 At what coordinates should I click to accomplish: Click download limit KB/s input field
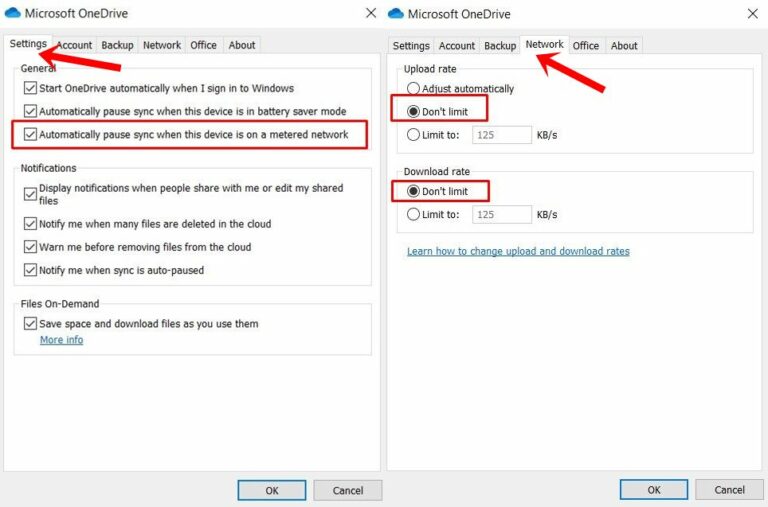click(502, 214)
